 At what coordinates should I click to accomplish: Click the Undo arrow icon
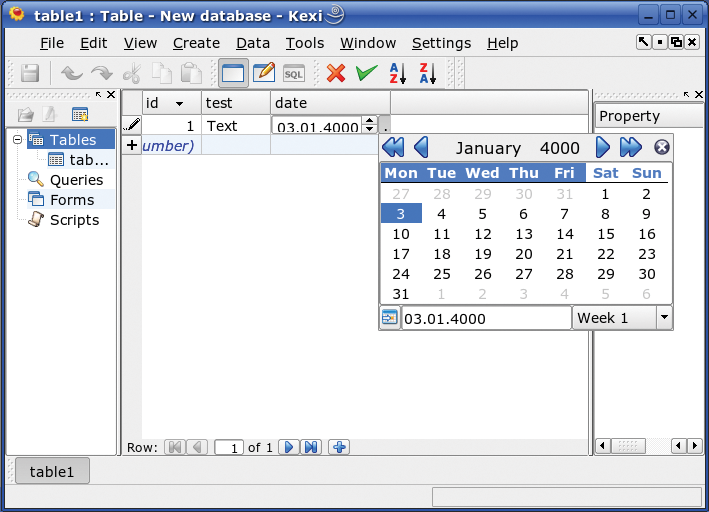[x=71, y=73]
